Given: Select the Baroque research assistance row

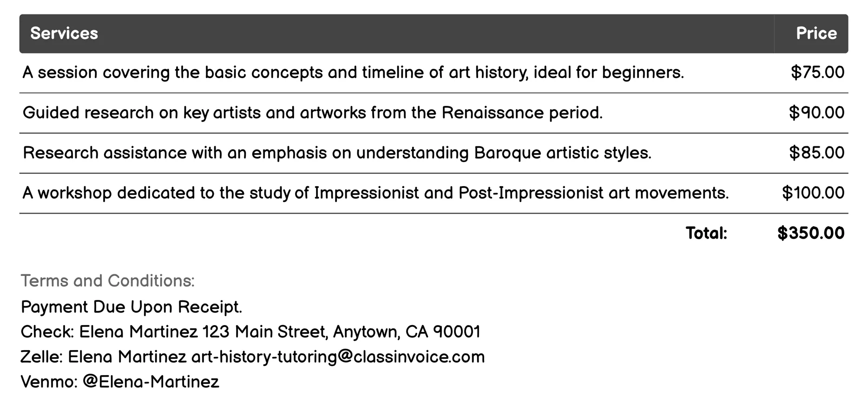Looking at the screenshot, I should (x=337, y=153).
